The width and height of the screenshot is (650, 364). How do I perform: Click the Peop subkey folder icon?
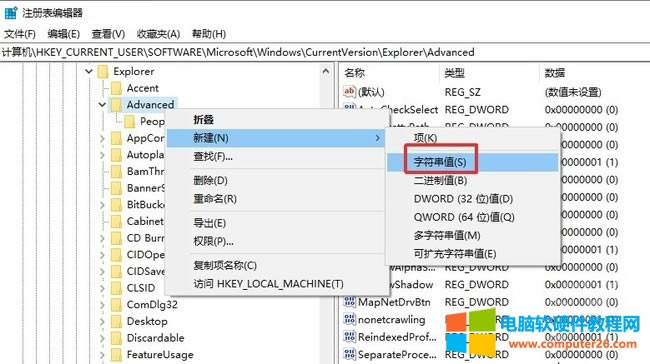[x=130, y=121]
